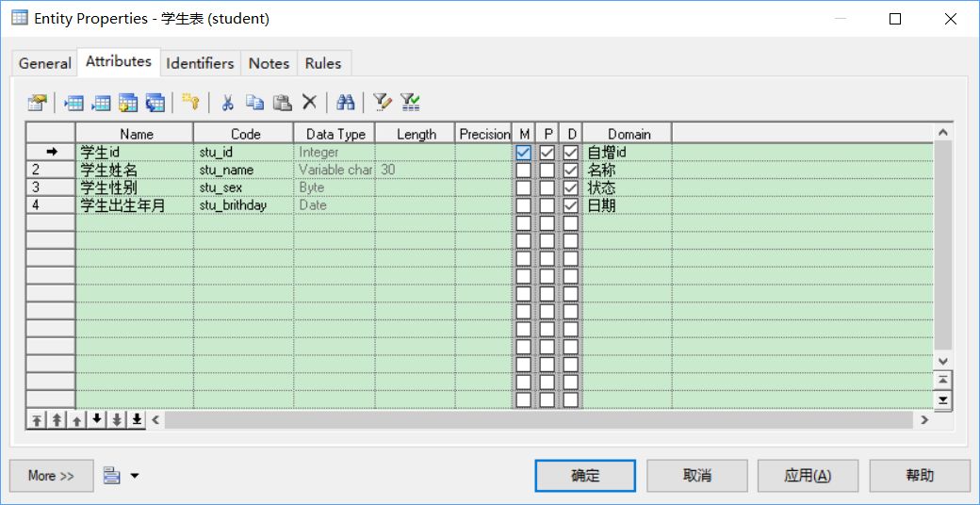Viewport: 980px width, 505px height.
Task: Cut selection with the scissors icon
Action: pyautogui.click(x=227, y=103)
